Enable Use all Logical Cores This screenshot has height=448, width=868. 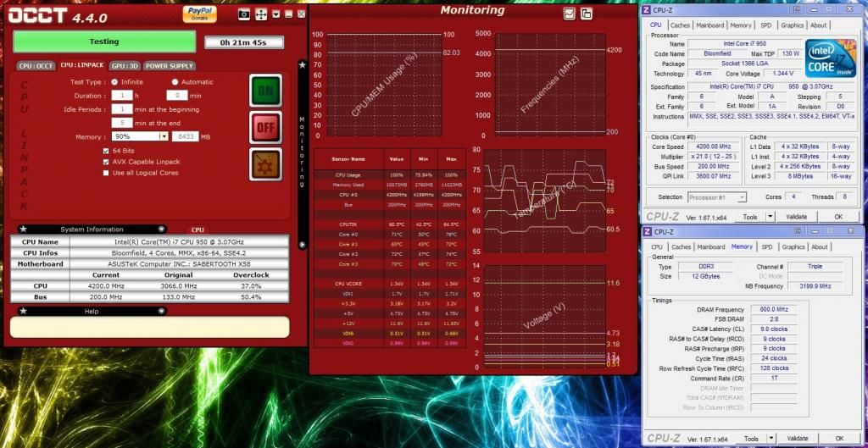106,173
